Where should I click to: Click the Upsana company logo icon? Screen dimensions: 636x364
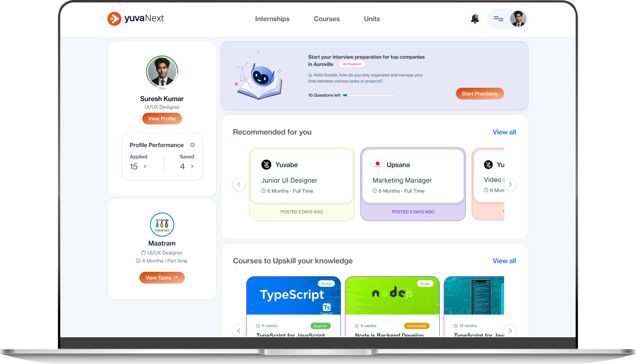pyautogui.click(x=377, y=165)
